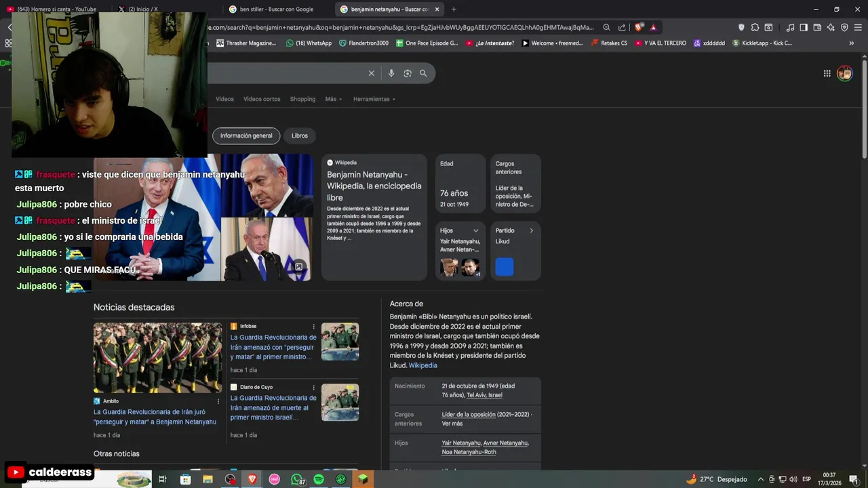The width and height of the screenshot is (868, 488).
Task: Open volume control in system tray
Action: pyautogui.click(x=793, y=479)
